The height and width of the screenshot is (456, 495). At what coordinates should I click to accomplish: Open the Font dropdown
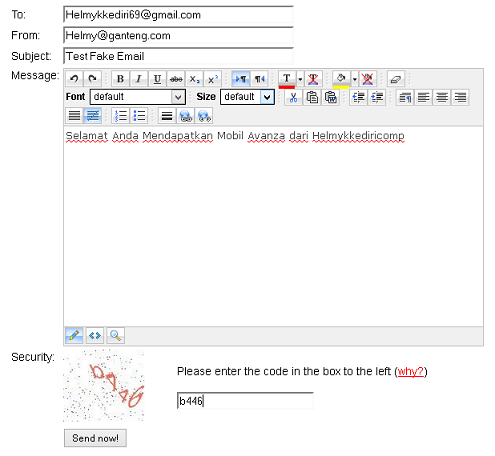click(138, 97)
